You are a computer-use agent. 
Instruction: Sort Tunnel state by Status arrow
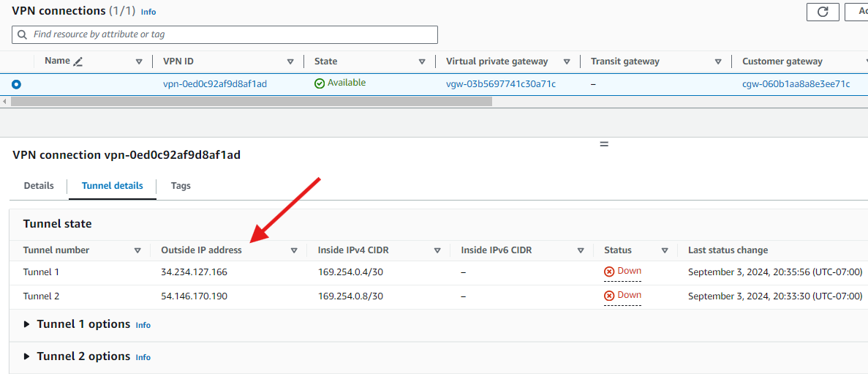click(x=665, y=250)
